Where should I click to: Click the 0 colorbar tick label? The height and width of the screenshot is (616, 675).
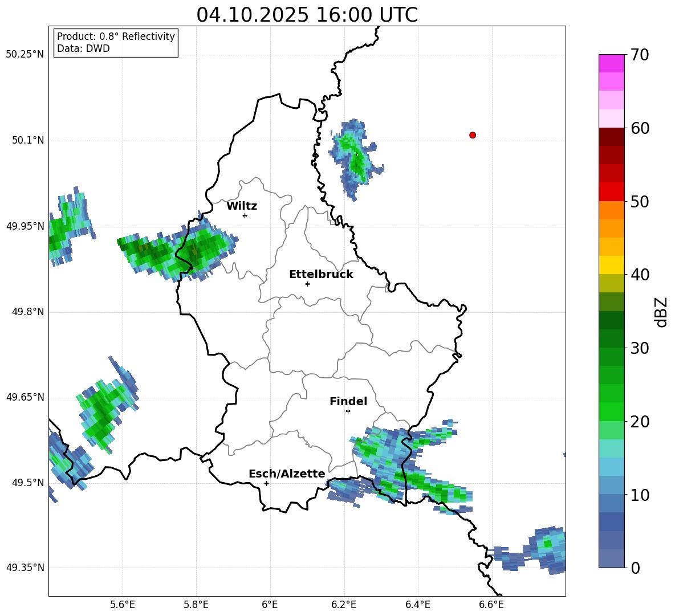click(635, 568)
